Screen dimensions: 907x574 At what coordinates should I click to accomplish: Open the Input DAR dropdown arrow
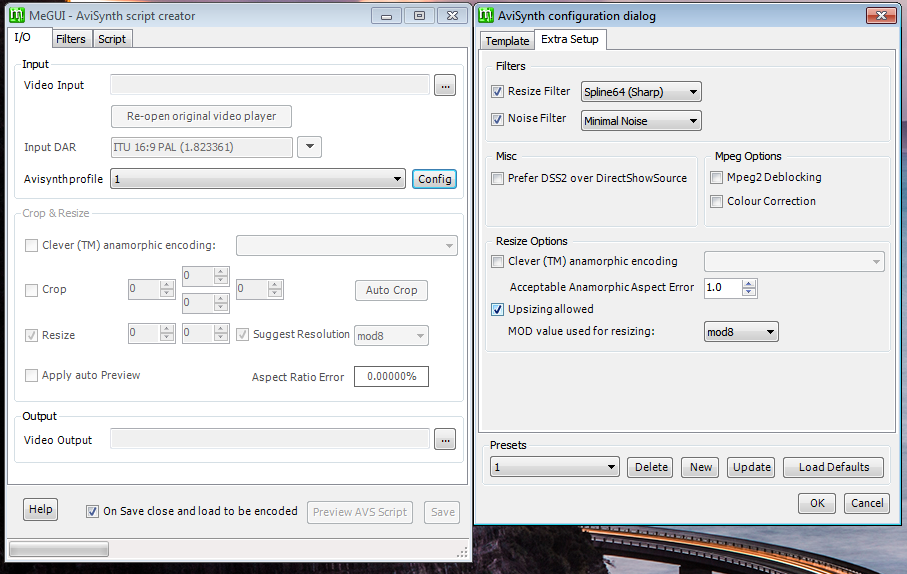(309, 147)
